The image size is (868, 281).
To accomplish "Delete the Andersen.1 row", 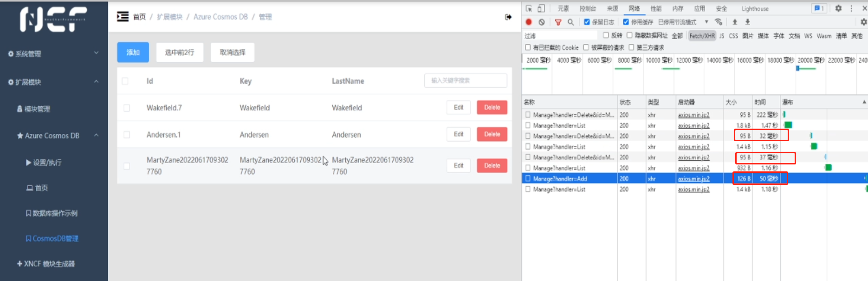I will pos(492,134).
